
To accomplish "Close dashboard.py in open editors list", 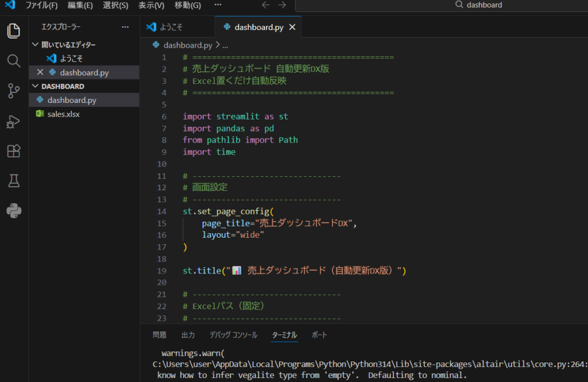I will (x=40, y=72).
